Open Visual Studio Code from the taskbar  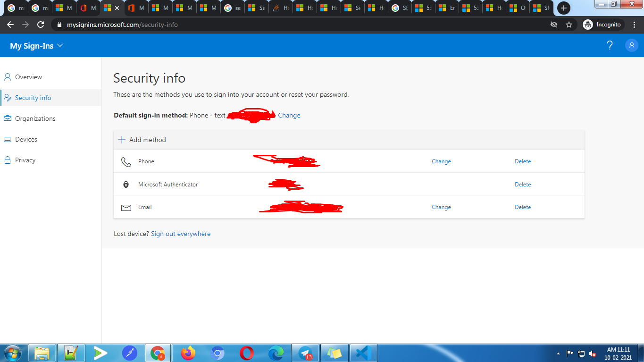coord(364,353)
